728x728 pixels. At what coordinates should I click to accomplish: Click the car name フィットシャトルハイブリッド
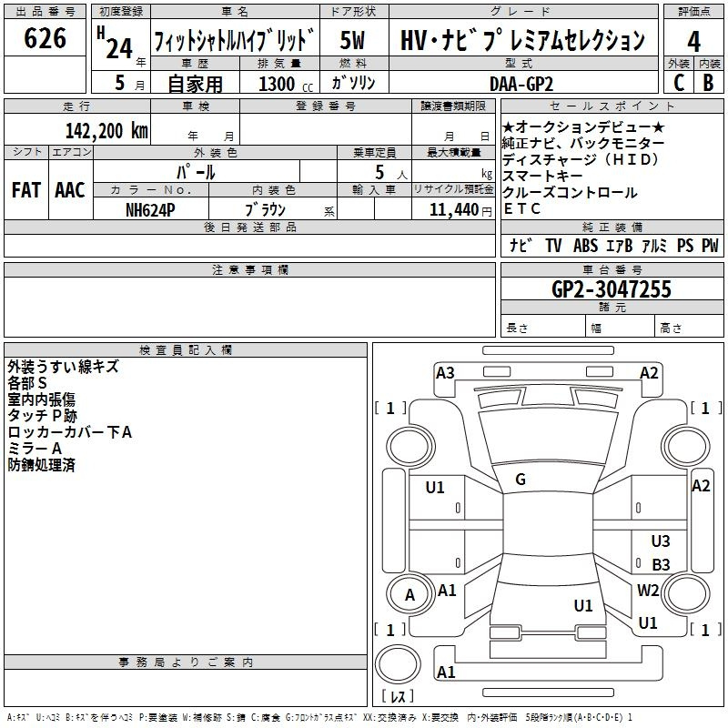[235, 40]
